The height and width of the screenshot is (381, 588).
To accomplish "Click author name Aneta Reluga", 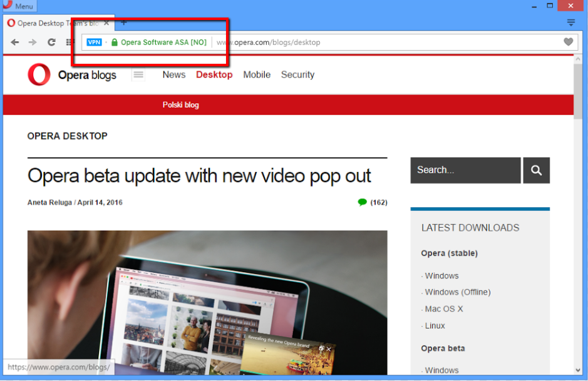I will 49,202.
